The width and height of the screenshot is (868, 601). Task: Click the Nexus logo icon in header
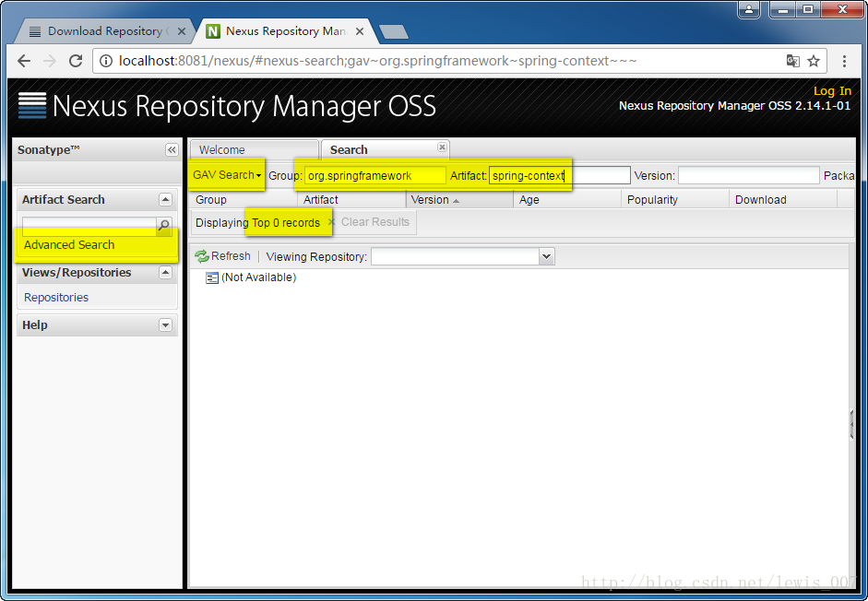pos(32,105)
